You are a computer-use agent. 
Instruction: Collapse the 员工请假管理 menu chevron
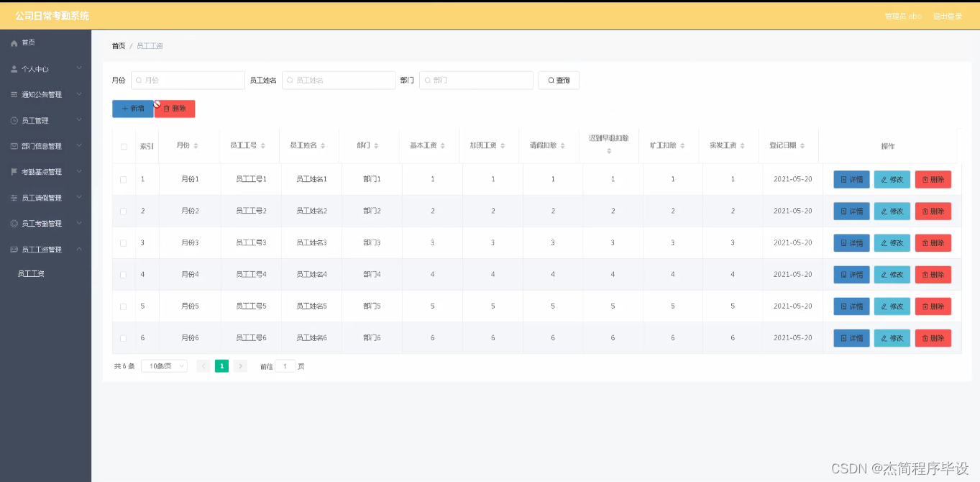tap(81, 197)
